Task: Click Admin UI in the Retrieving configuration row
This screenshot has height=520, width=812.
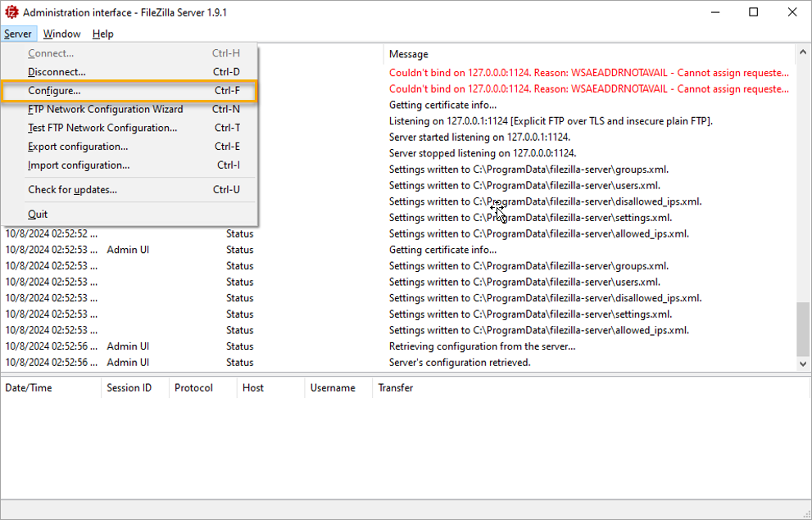Action: click(128, 346)
